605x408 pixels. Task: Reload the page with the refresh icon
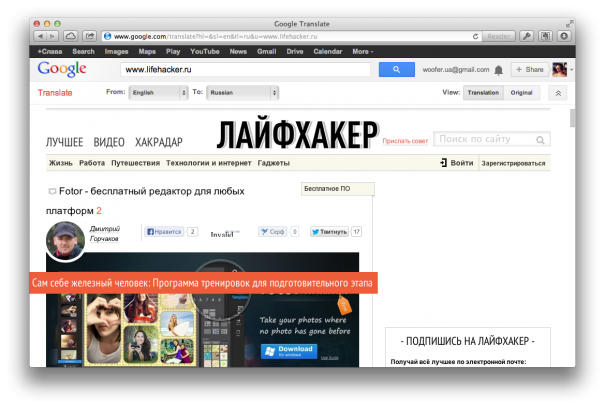pos(475,36)
